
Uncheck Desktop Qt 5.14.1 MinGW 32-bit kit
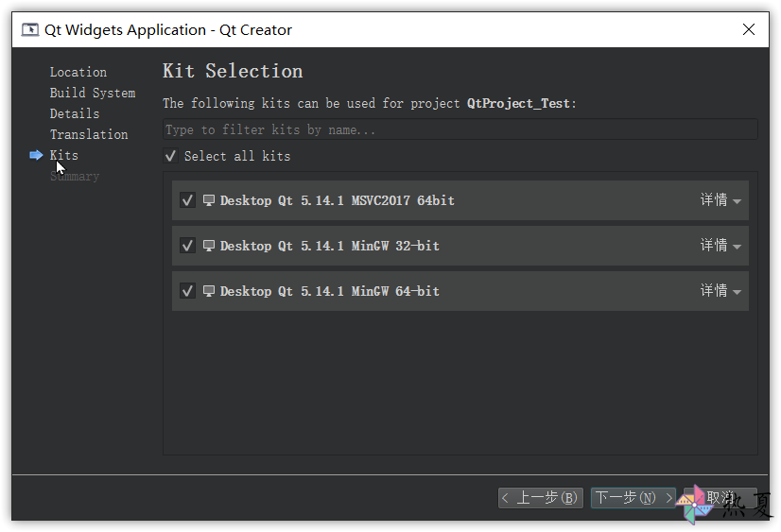point(187,246)
